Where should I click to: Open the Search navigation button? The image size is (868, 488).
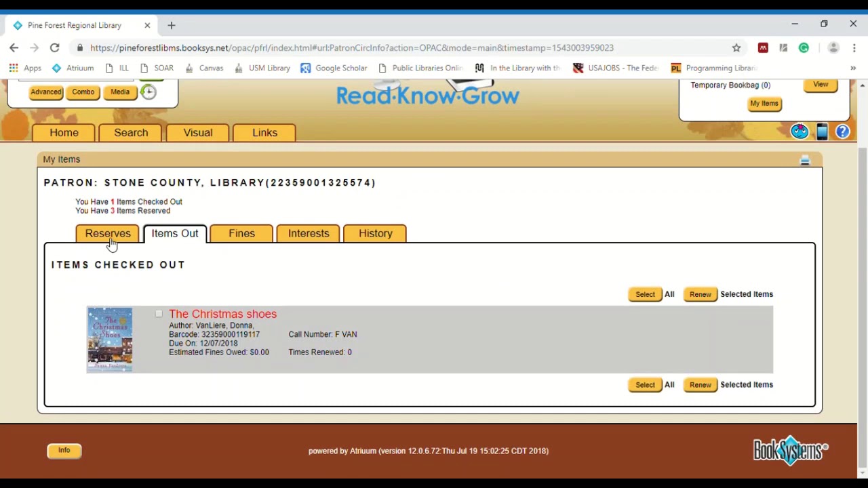(131, 133)
